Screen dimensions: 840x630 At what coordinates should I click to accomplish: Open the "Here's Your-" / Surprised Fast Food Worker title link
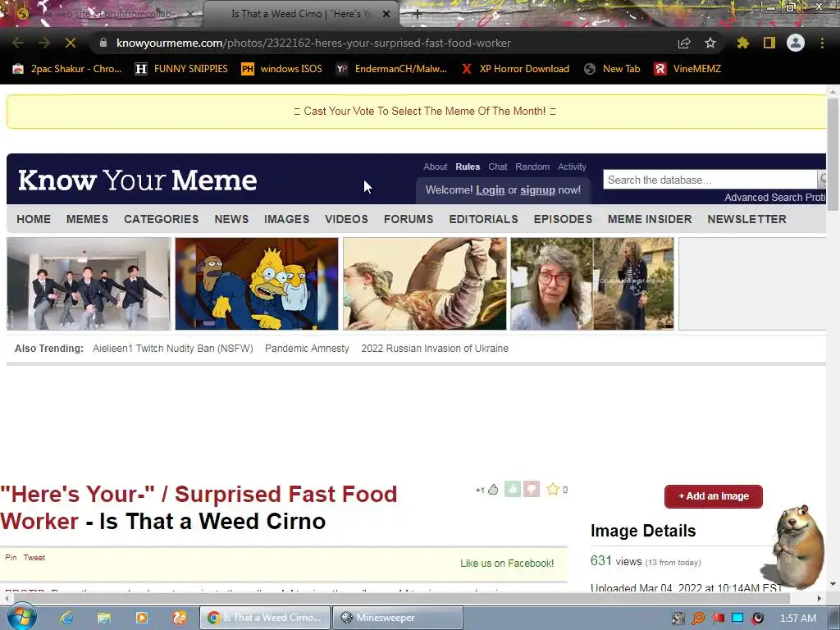pyautogui.click(x=199, y=507)
